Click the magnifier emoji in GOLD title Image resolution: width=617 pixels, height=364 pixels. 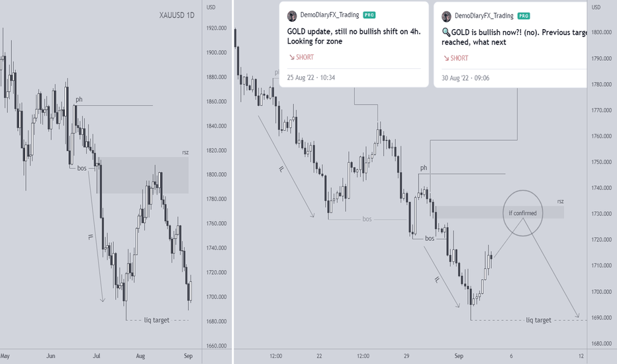446,32
